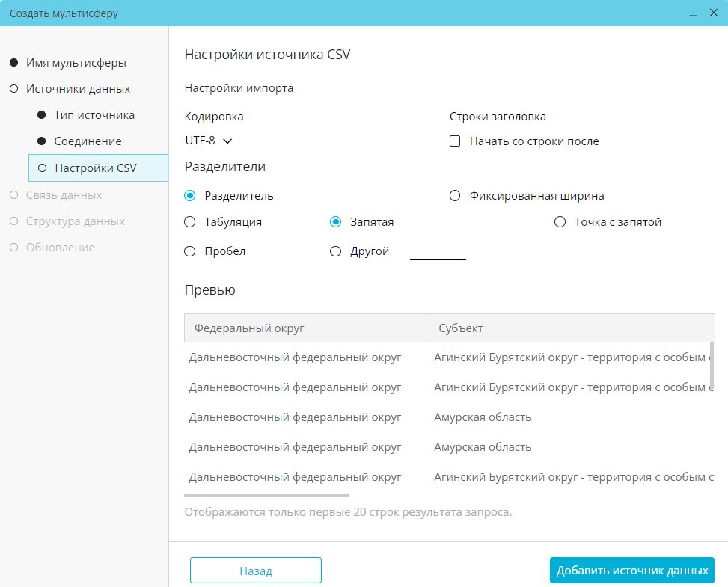The width and height of the screenshot is (728, 587).
Task: Go to the Имя мультисферы step
Action: [76, 63]
